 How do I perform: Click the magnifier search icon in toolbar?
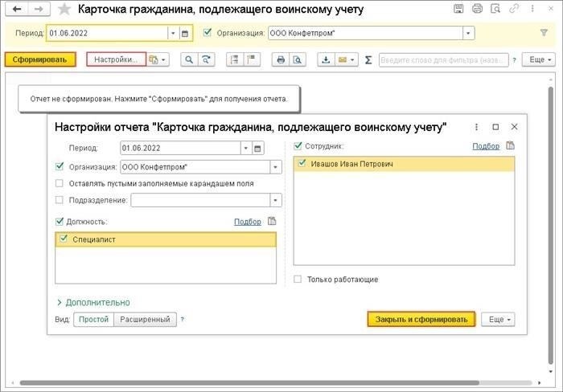click(189, 60)
